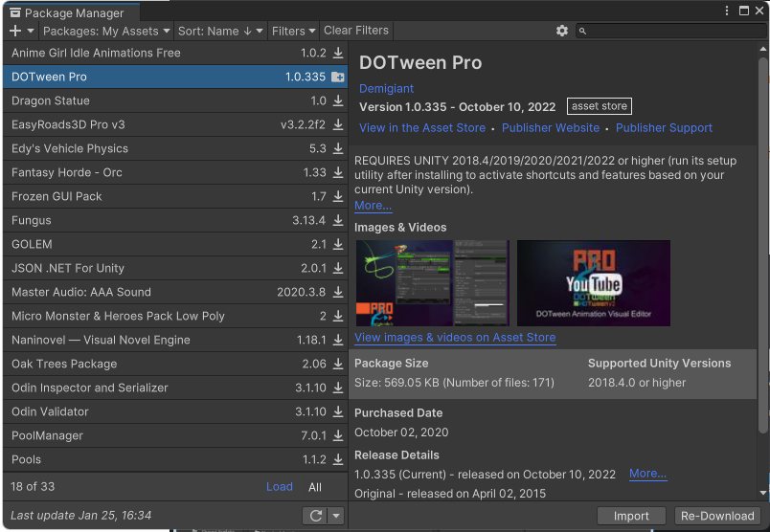Click the DOTween Pro editor screenshot thumbnail
The image size is (770, 532).
(433, 283)
